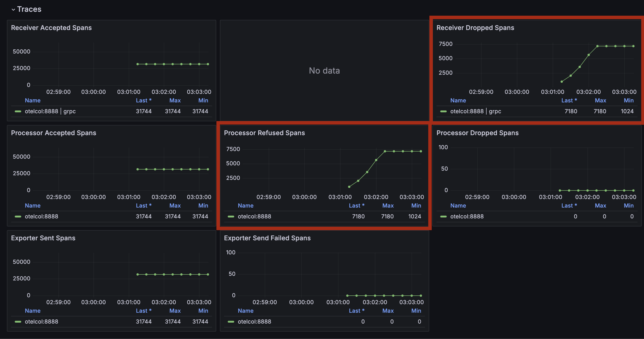Image resolution: width=644 pixels, height=339 pixels.
Task: Sort Processor Dropped Spans legend by Max
Action: click(x=600, y=205)
